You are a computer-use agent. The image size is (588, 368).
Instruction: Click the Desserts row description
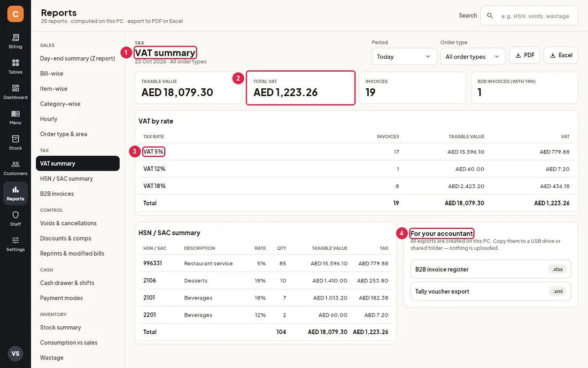196,281
